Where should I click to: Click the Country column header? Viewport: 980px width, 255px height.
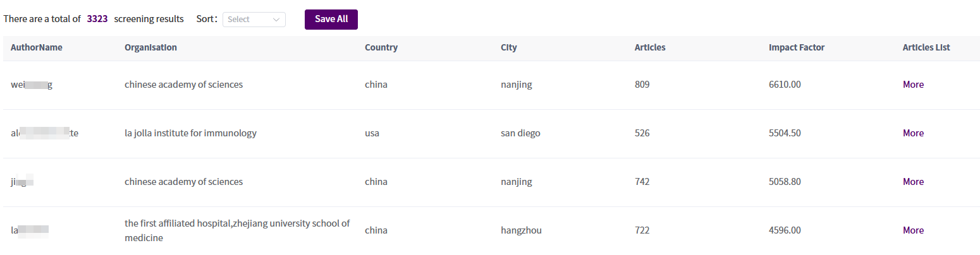[381, 47]
